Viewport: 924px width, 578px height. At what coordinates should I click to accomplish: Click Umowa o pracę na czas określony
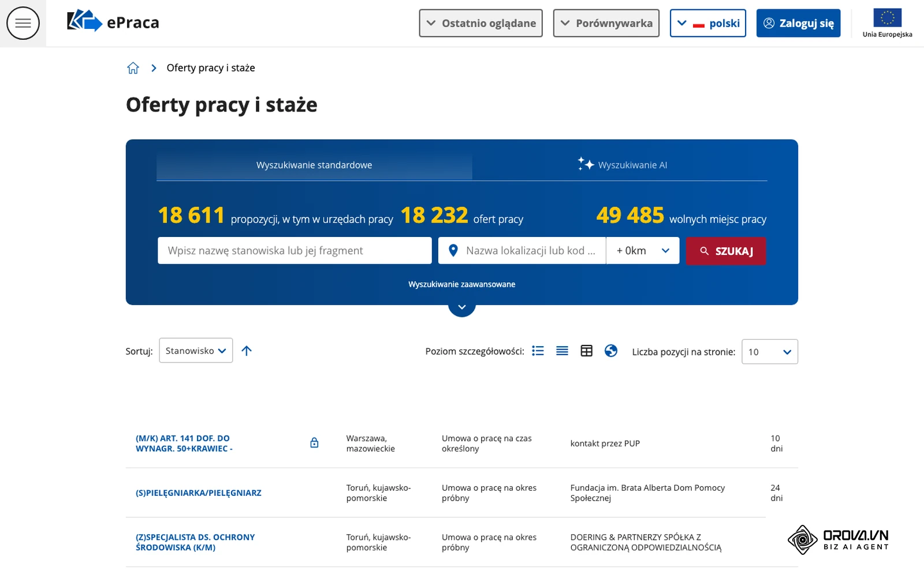(487, 443)
